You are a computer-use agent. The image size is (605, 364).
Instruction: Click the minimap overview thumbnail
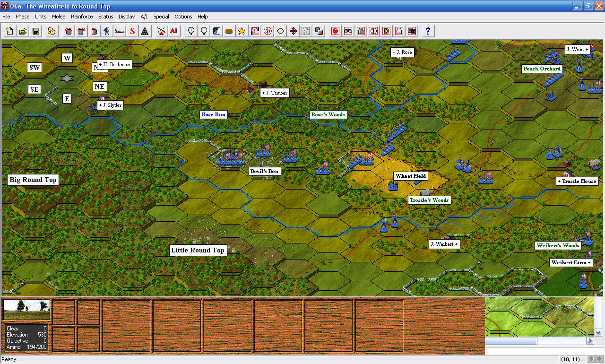pyautogui.click(x=540, y=317)
